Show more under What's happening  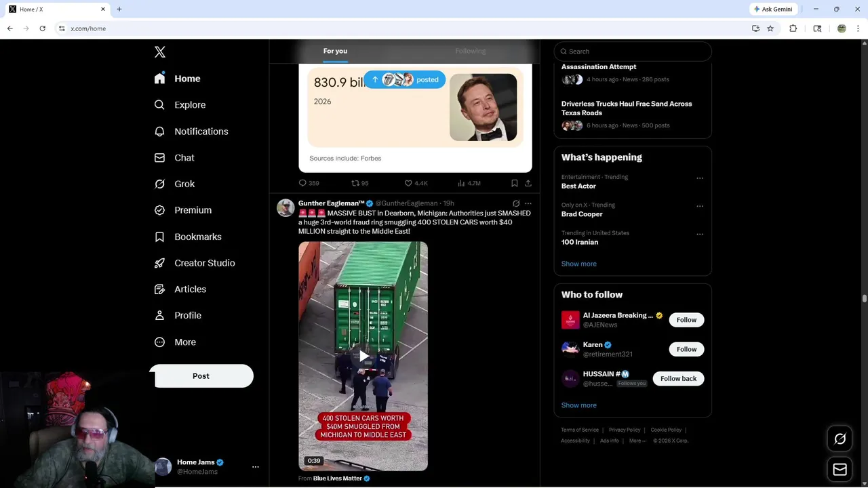[x=579, y=264]
